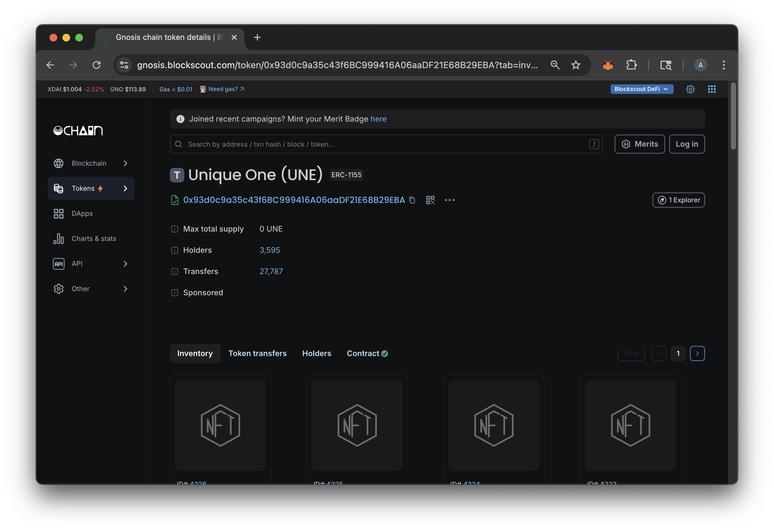Image resolution: width=774 pixels, height=532 pixels.
Task: Open Charts & stats from the sidebar
Action: 94,238
